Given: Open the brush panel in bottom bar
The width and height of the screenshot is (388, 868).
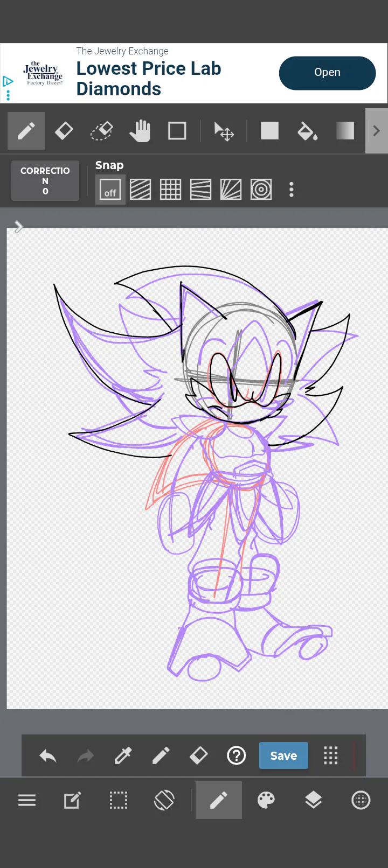Looking at the screenshot, I should coord(219,801).
